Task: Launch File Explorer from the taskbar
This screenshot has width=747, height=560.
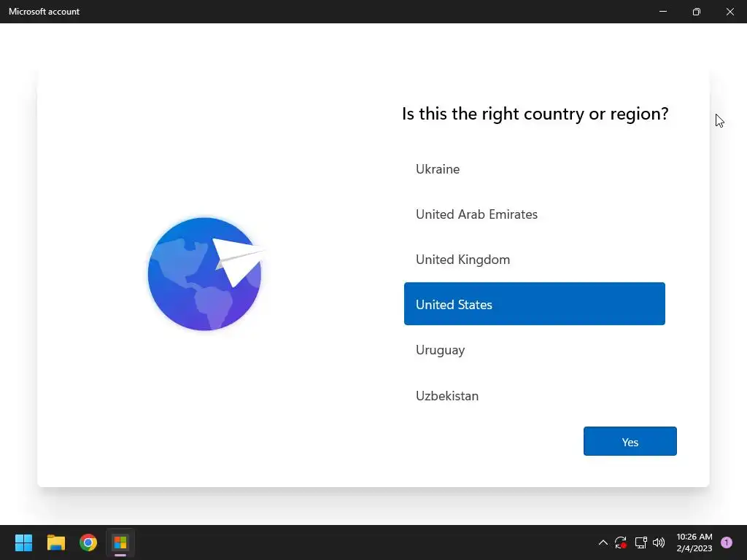Action: (x=56, y=542)
